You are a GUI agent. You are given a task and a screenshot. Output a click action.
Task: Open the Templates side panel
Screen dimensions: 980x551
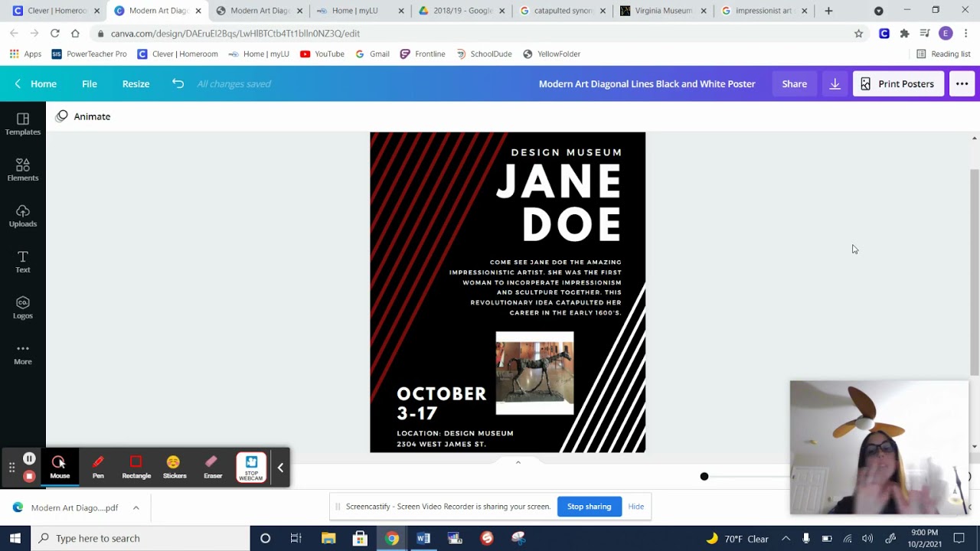click(23, 124)
